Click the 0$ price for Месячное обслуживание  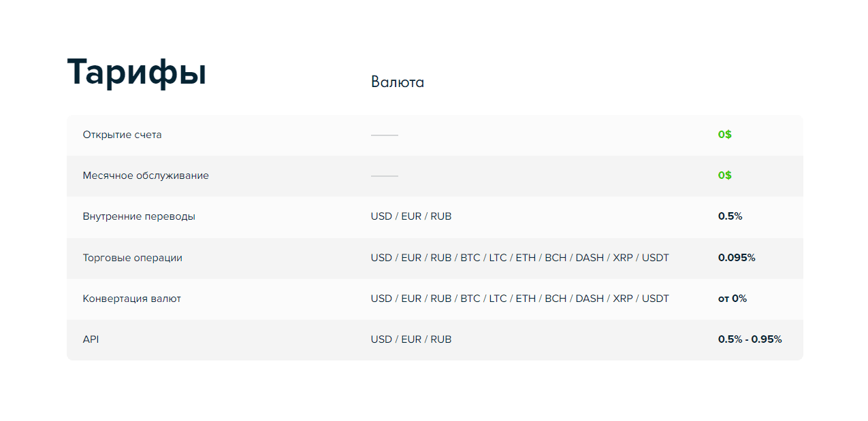click(x=724, y=175)
